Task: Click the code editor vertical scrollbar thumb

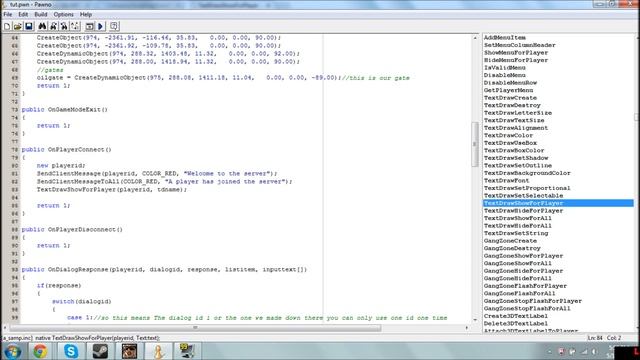Action: point(475,144)
